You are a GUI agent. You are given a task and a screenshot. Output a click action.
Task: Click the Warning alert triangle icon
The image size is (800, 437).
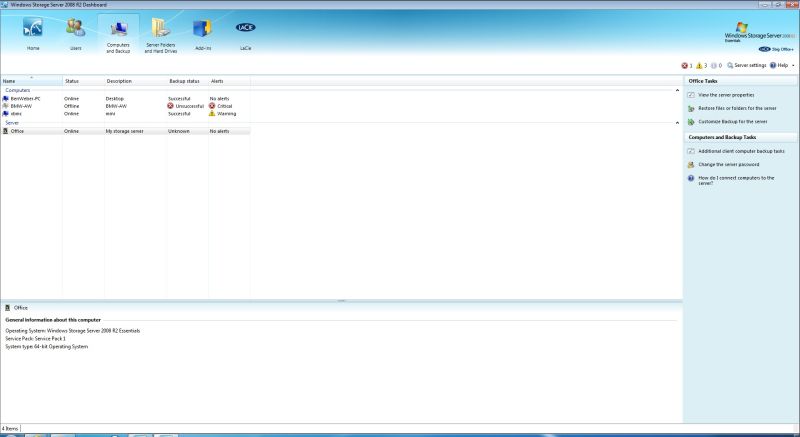[x=212, y=114]
